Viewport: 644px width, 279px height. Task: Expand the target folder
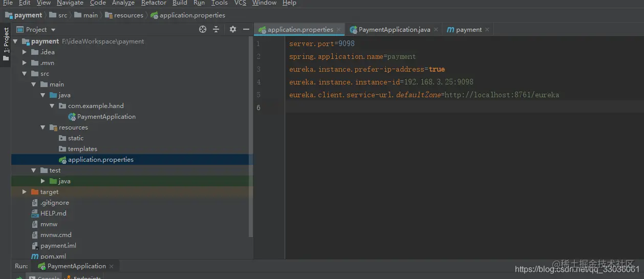tap(25, 192)
